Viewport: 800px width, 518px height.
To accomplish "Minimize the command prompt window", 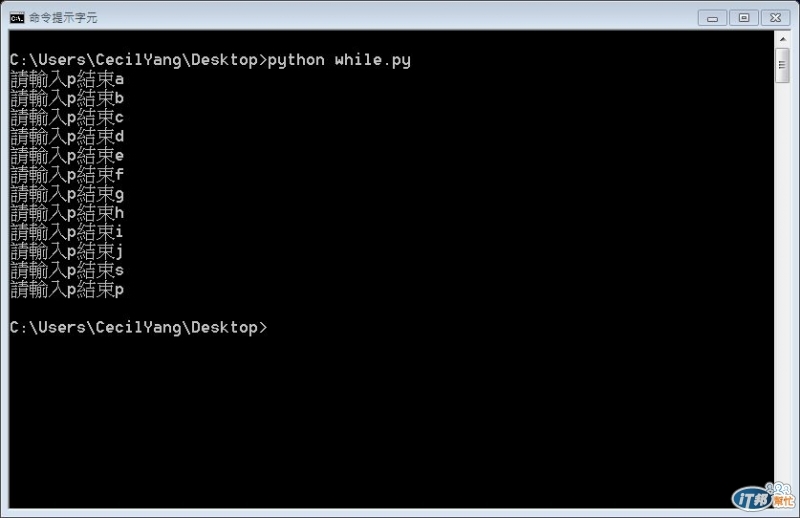I will [x=712, y=18].
